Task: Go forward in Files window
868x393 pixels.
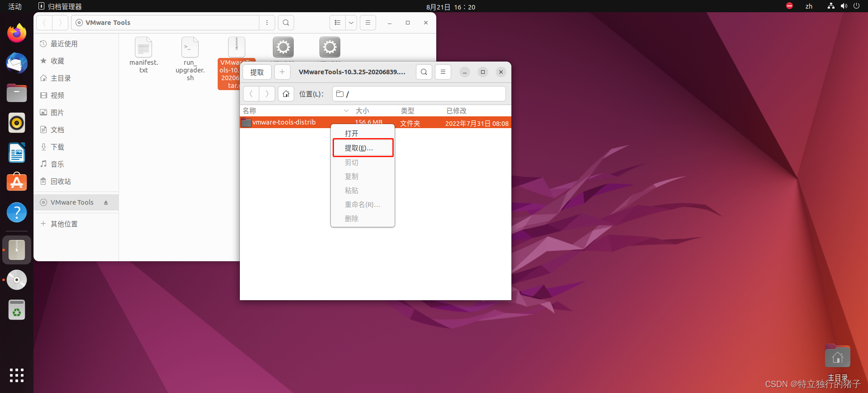Action: coord(60,23)
